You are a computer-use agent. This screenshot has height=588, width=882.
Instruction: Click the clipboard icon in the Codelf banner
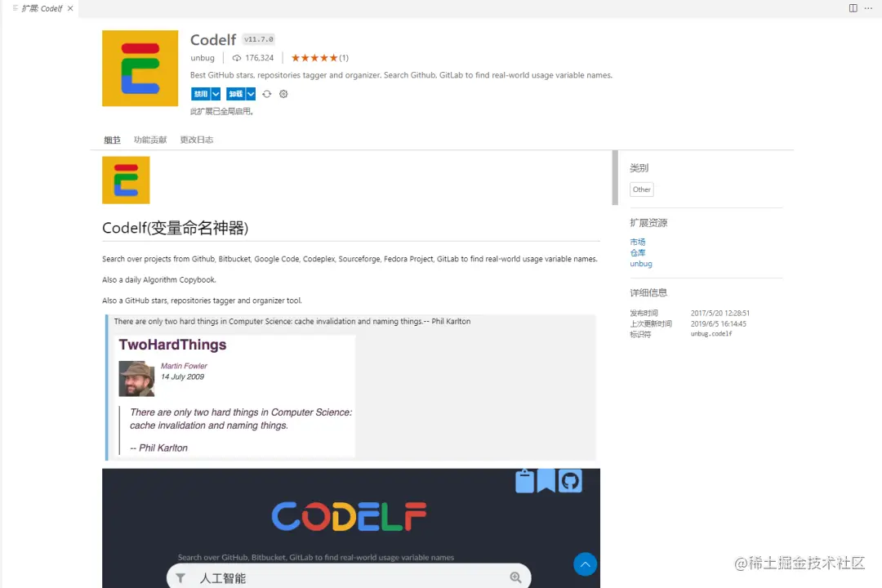524,481
